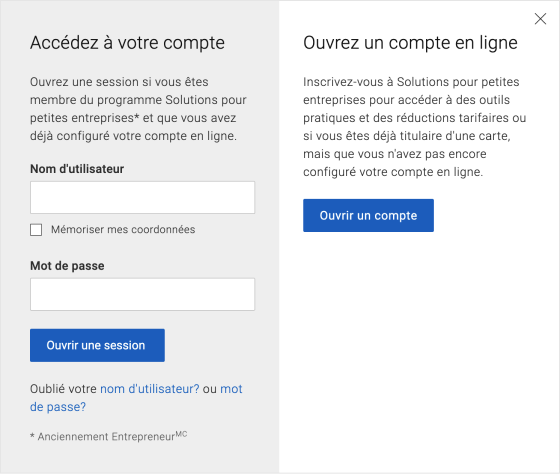560x474 pixels.
Task: Select the Ouvrez un compte en ligne heading
Action: [410, 43]
